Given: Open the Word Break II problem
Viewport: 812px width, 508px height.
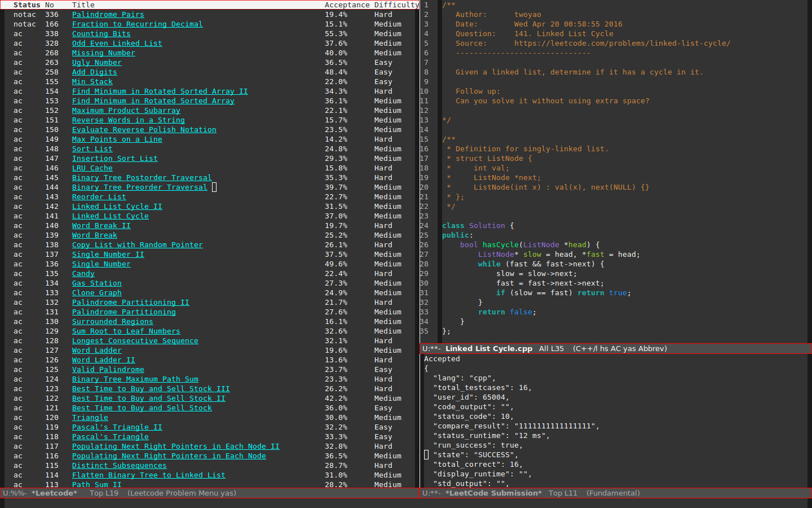Looking at the screenshot, I should [x=101, y=226].
